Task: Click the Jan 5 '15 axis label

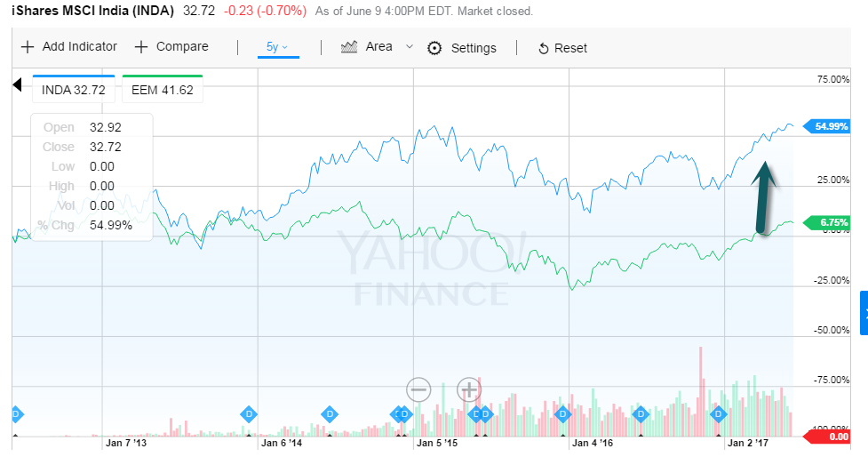Action: tap(437, 443)
